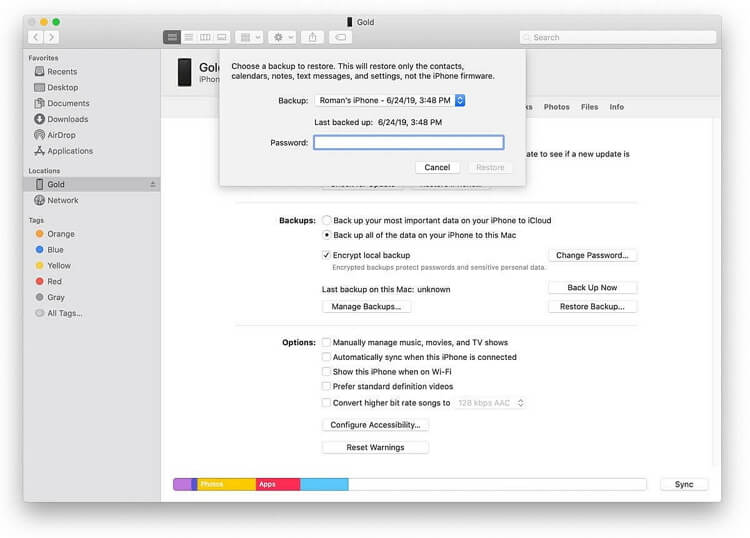This screenshot has width=750, height=538.
Task: Enable Automatically sync when iPhone connected
Action: pyautogui.click(x=326, y=357)
